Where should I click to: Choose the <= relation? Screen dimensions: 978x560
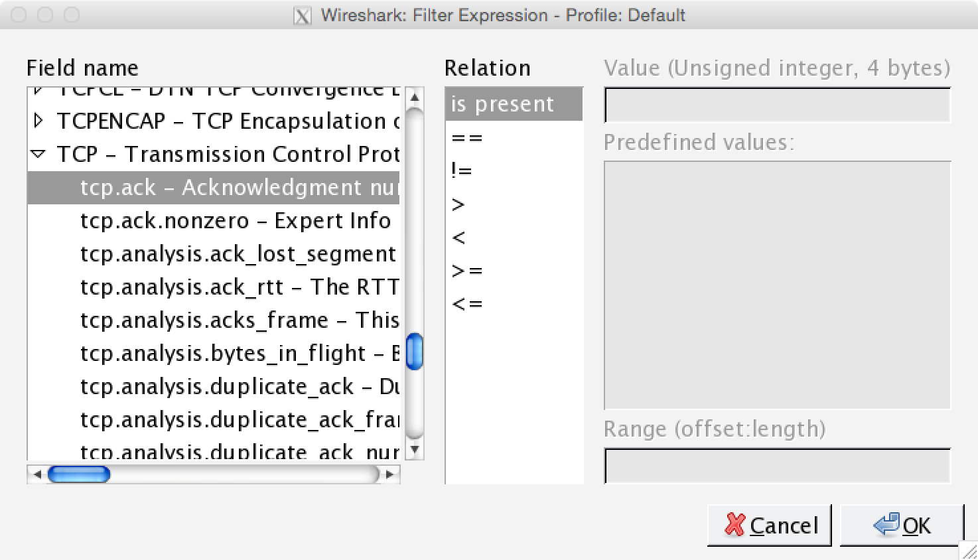coord(514,304)
